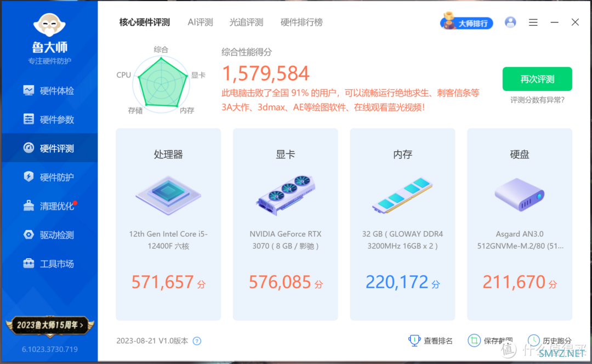The width and height of the screenshot is (592, 364).
Task: Click the hard drive illustration
Action: 520,195
